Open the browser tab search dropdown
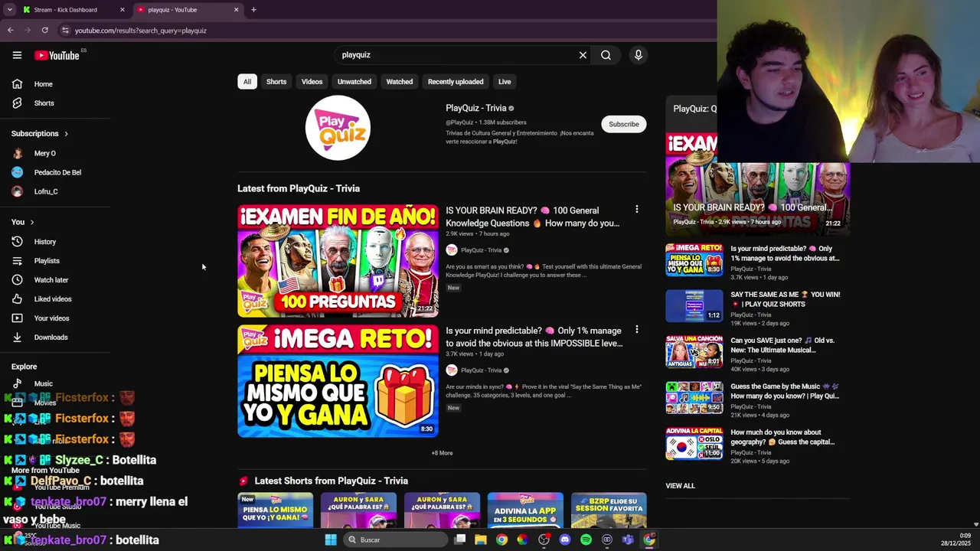980x551 pixels. pos(9,10)
